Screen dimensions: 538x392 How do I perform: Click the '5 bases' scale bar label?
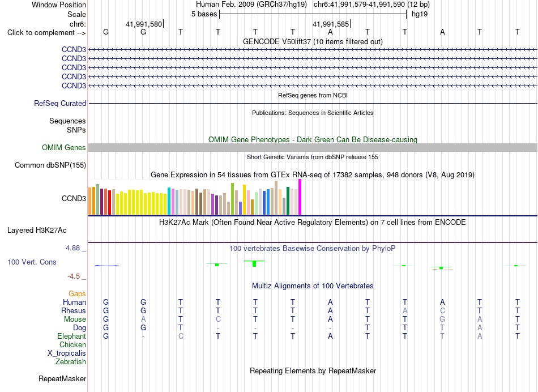click(x=204, y=14)
